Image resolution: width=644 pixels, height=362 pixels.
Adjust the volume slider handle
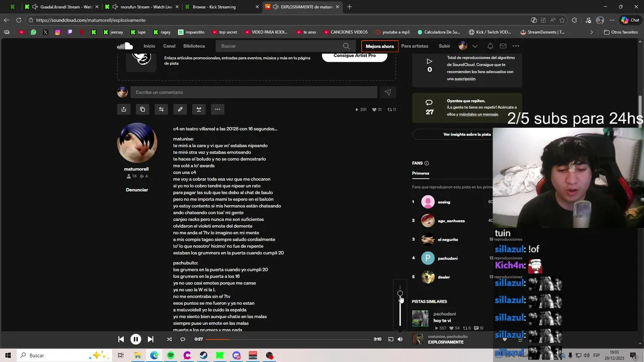point(400,294)
